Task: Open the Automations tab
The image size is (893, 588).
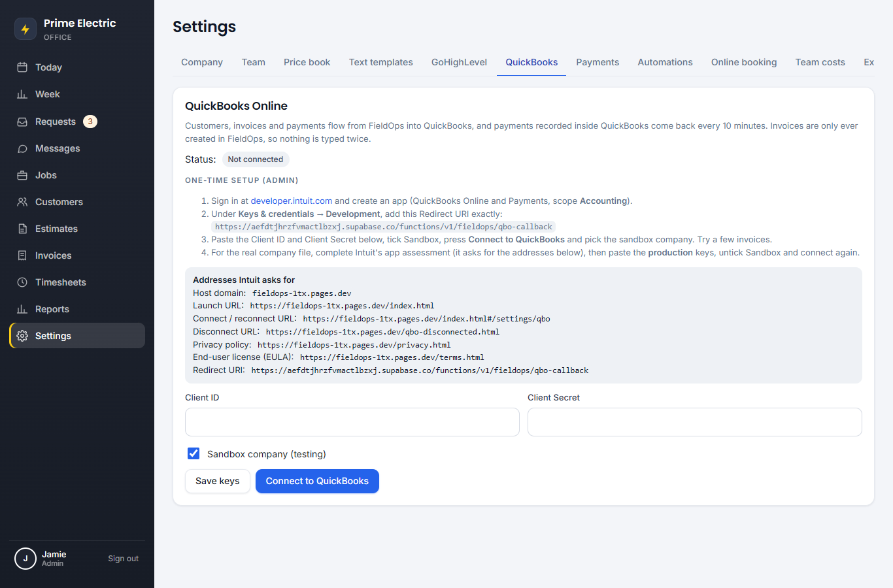Action: click(x=665, y=62)
